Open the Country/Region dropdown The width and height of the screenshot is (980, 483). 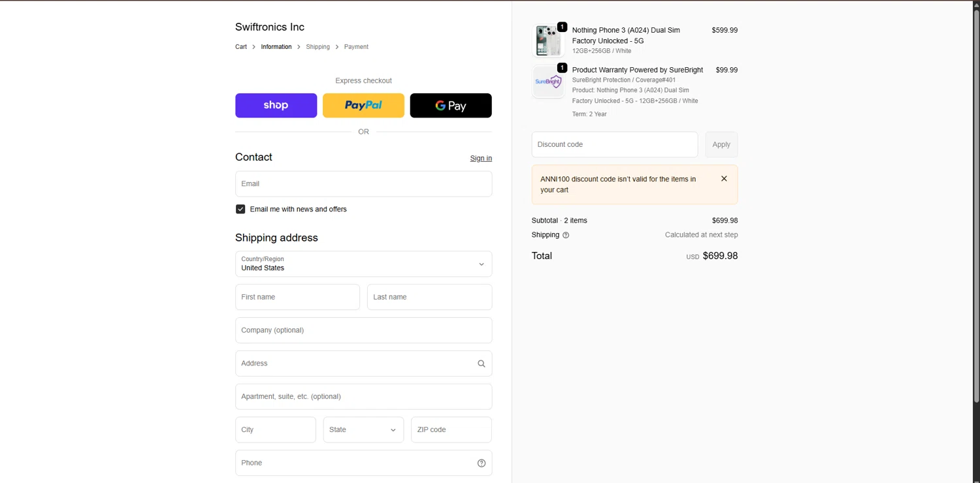pyautogui.click(x=363, y=264)
